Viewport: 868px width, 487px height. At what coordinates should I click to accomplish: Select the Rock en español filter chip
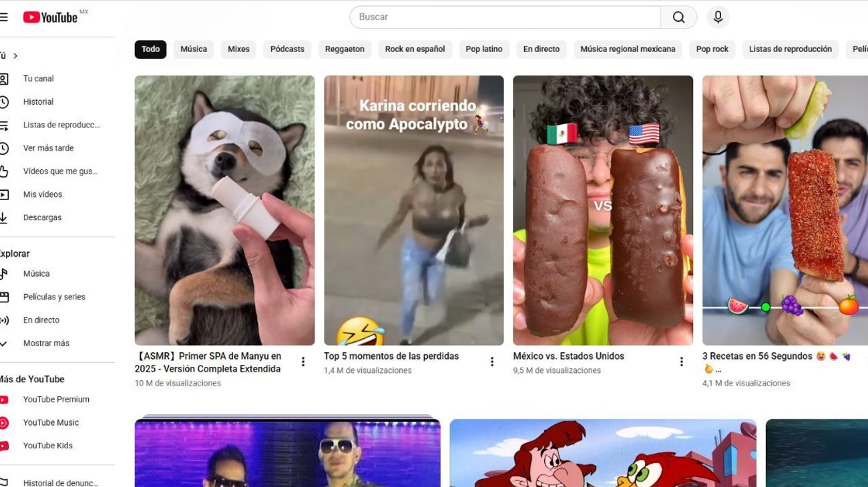point(415,49)
